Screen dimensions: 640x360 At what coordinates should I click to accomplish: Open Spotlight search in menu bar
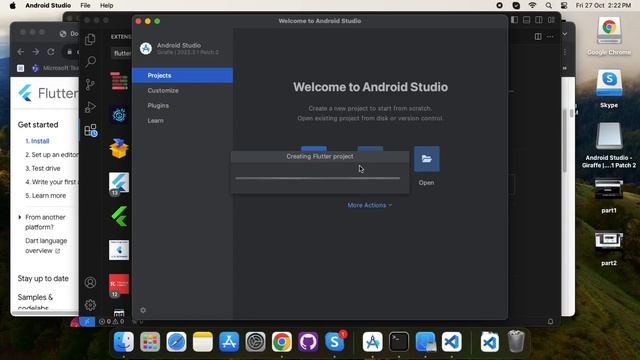pos(549,5)
